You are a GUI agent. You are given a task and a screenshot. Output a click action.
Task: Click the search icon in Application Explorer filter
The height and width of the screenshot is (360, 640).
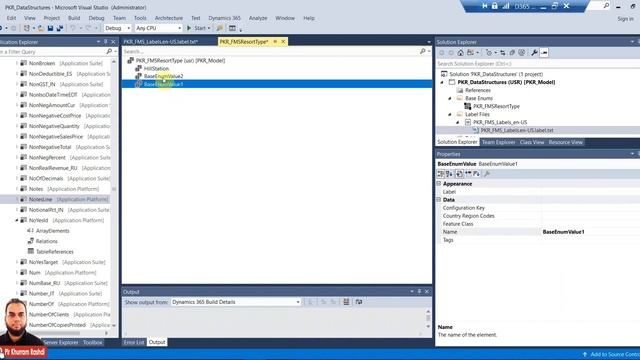109,52
